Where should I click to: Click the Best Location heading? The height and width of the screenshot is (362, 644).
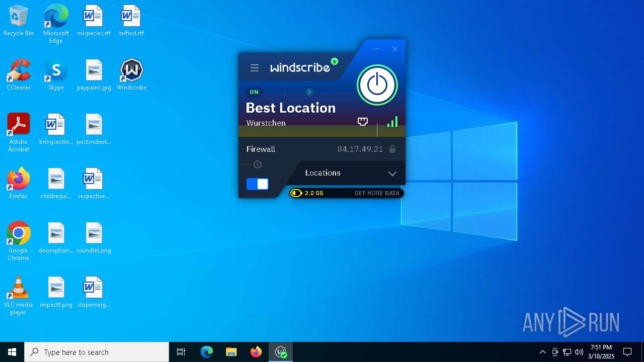point(291,108)
